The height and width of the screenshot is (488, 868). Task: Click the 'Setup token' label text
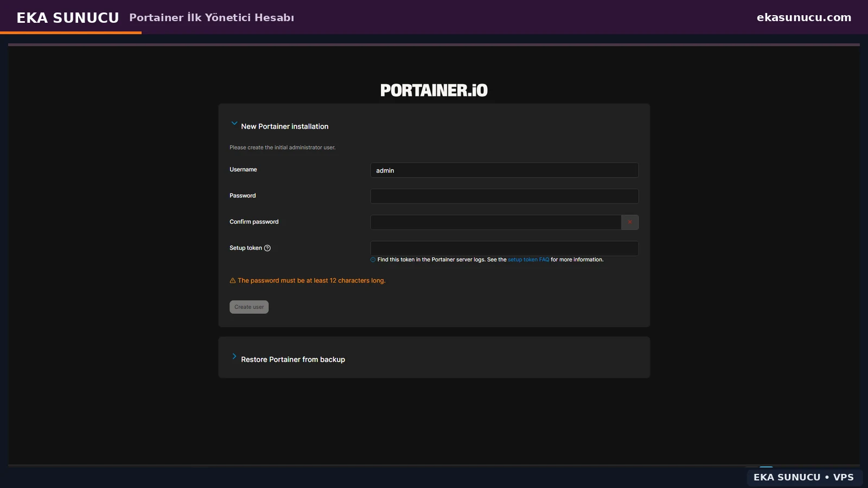point(246,248)
